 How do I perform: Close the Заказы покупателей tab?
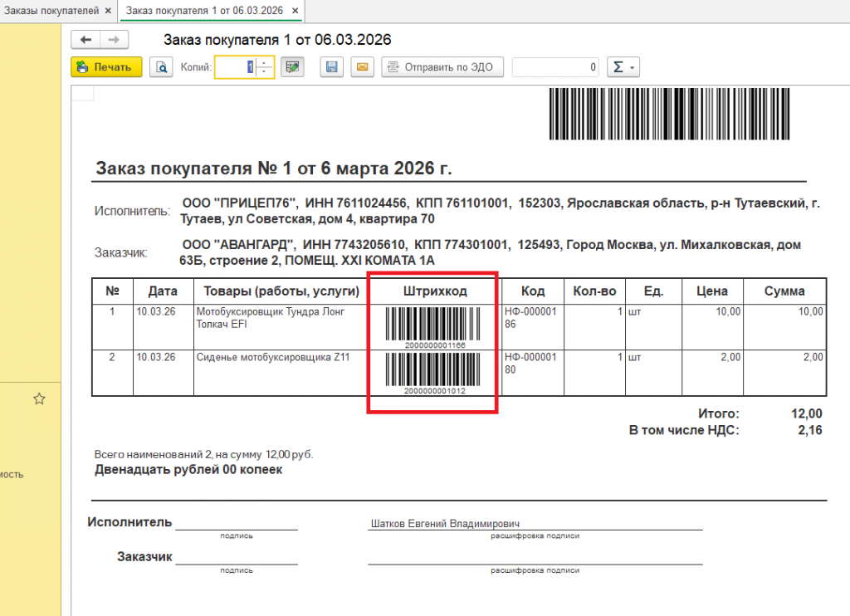[x=108, y=11]
